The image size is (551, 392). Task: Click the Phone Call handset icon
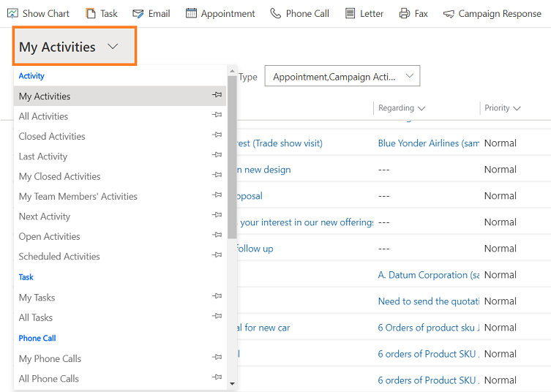pyautogui.click(x=275, y=13)
